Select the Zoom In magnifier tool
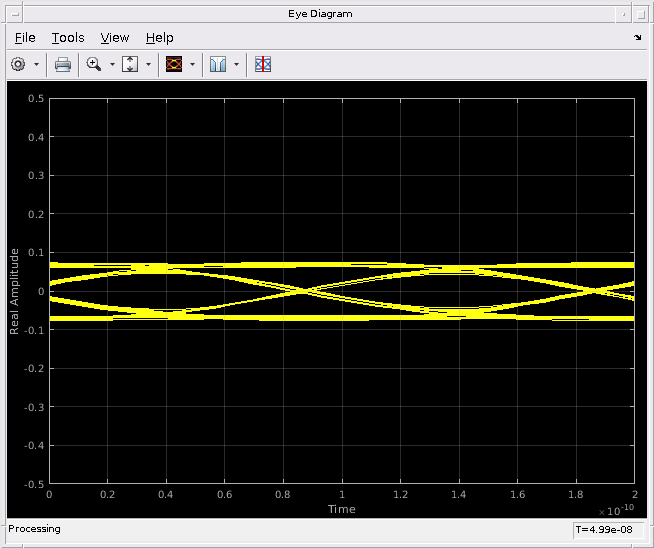 coord(94,64)
